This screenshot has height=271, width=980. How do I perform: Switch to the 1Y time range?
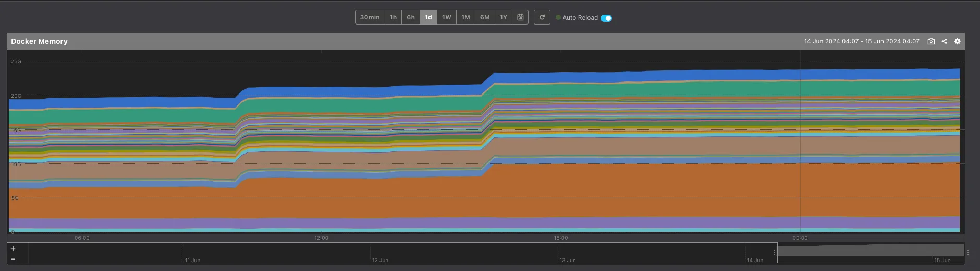click(x=503, y=17)
